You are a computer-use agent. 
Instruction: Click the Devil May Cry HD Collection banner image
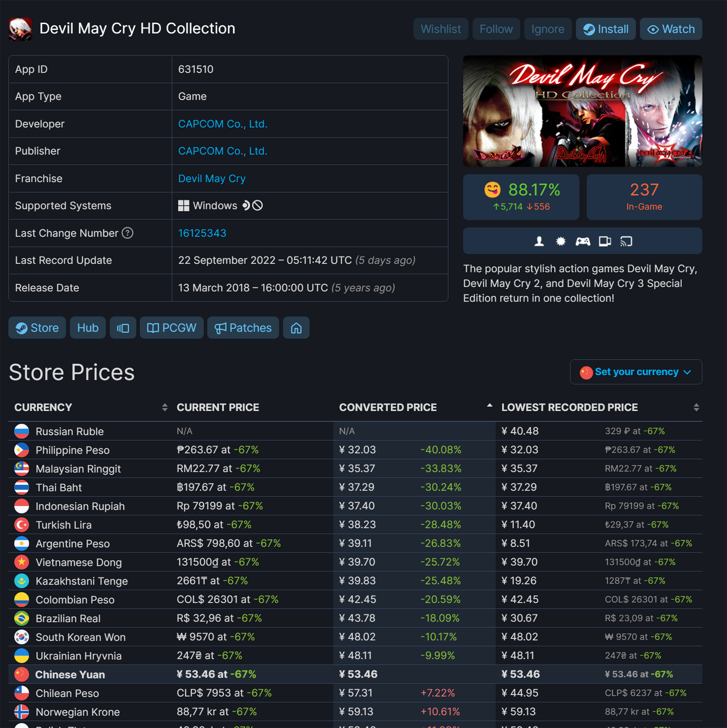583,111
